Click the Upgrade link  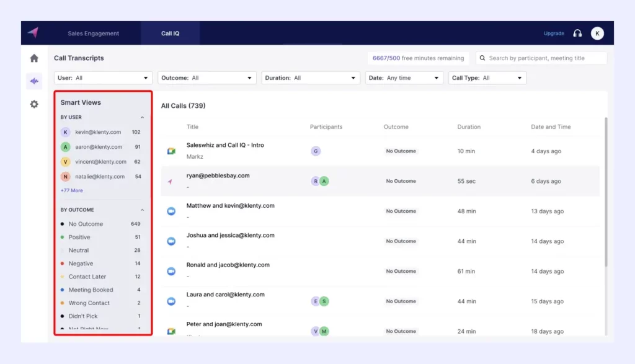pyautogui.click(x=554, y=33)
